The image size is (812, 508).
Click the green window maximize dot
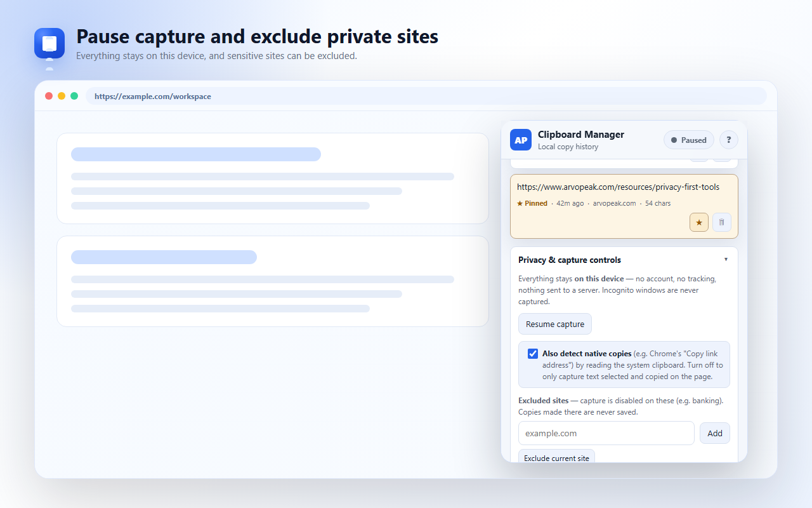pos(74,96)
